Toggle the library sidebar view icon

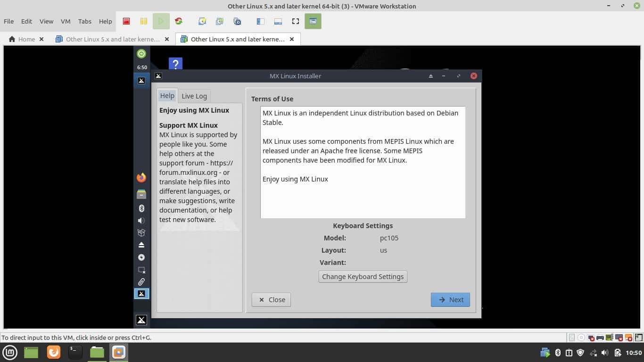[x=261, y=21]
